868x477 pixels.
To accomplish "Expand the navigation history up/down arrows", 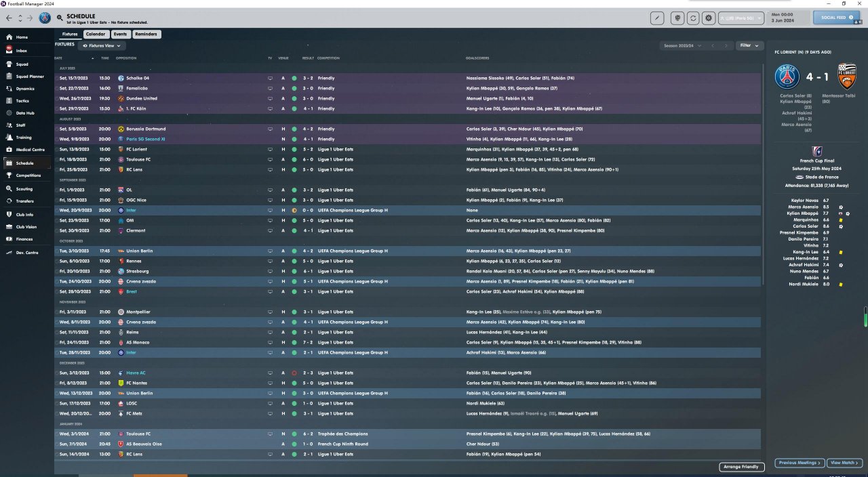I will tap(20, 18).
